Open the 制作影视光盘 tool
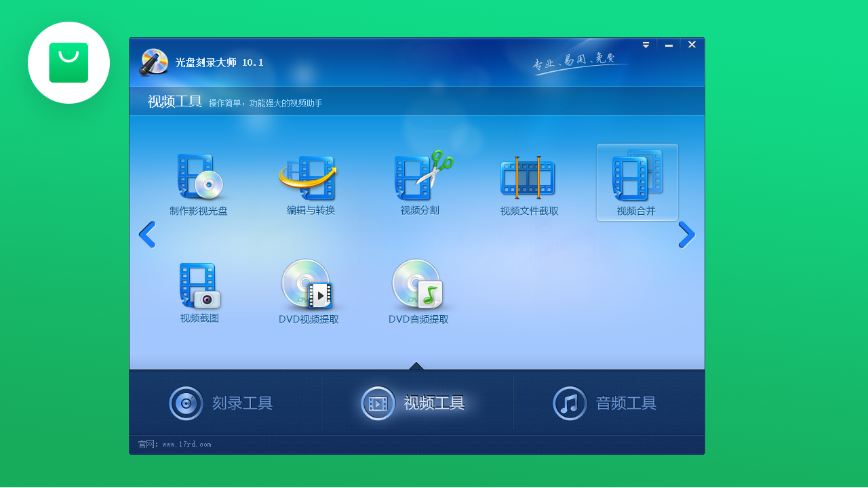This screenshot has width=868, height=488. pyautogui.click(x=199, y=183)
